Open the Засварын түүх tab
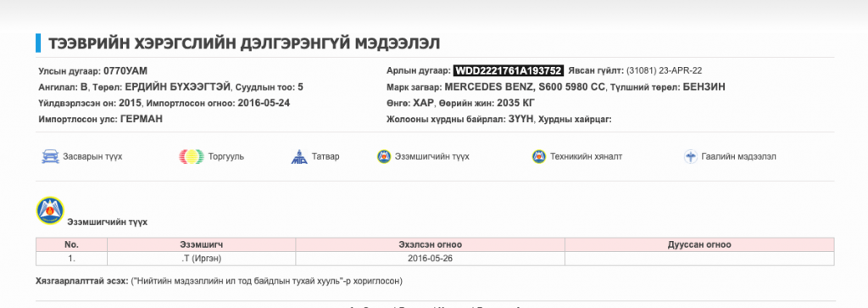Image resolution: width=868 pixels, height=308 pixels. (x=92, y=157)
